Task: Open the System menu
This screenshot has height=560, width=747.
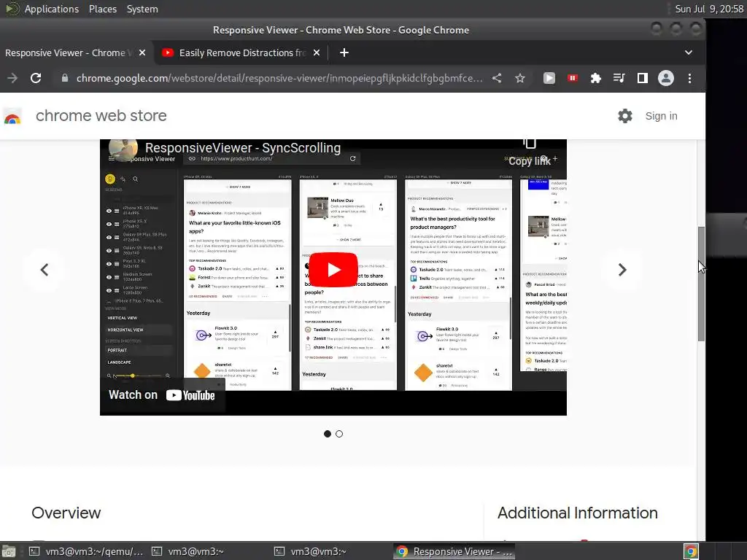Action: coord(142,9)
